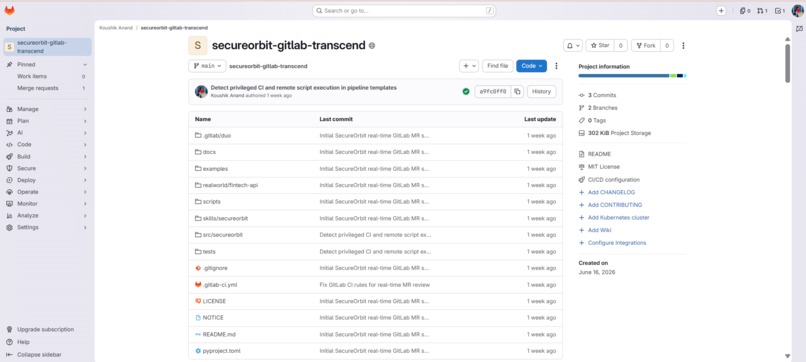Open the main branch selector dropdown
806x362 pixels.
point(207,66)
